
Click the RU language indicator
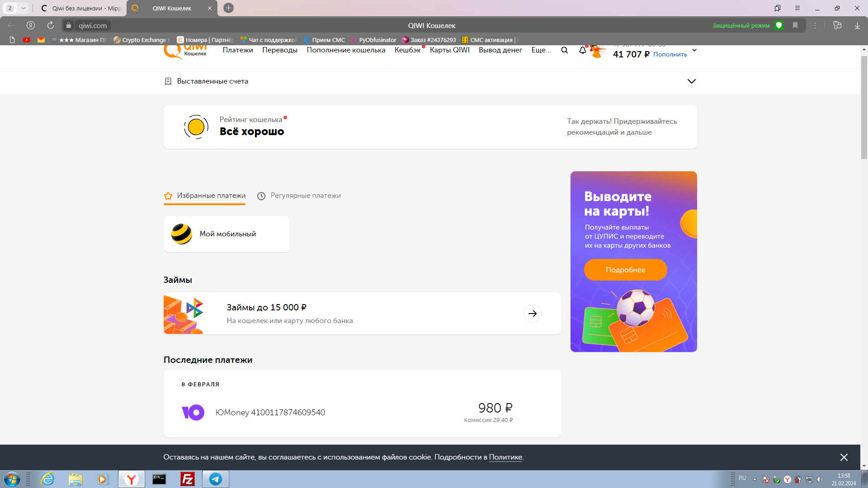coord(742,478)
